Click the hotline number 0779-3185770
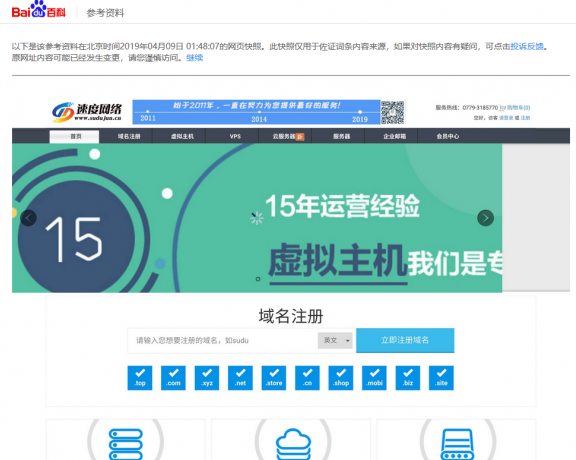The height and width of the screenshot is (460, 576). point(480,108)
